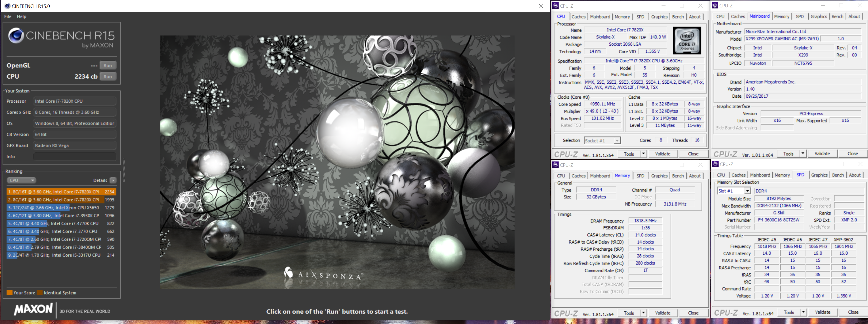Switch to CPU tab in CPU-Z Memory window

click(561, 176)
